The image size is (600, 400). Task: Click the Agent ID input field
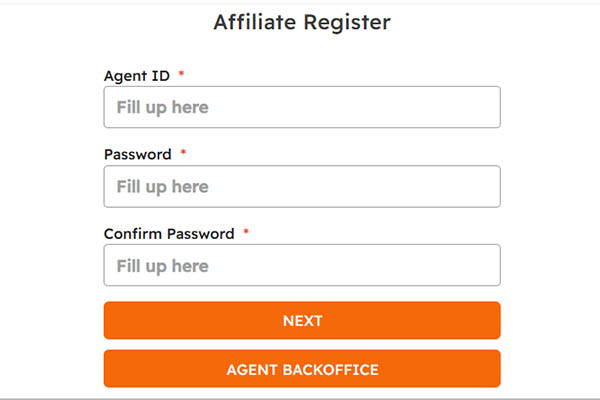point(301,107)
